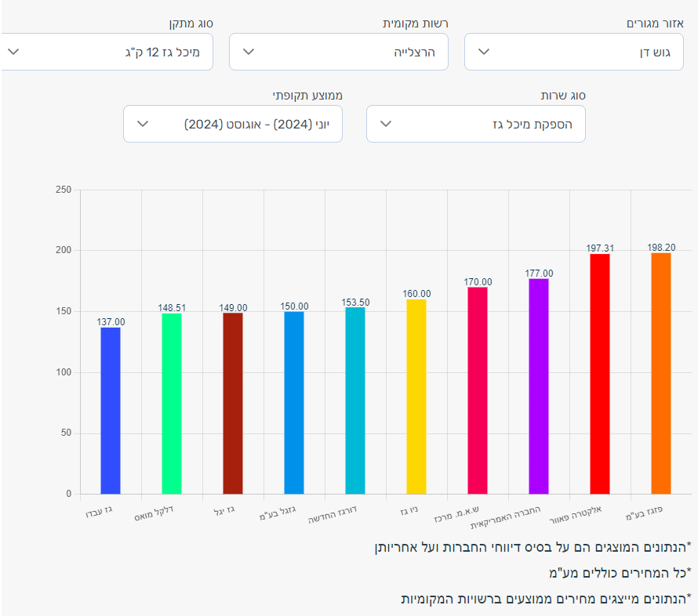Click the 197.31 value label
Viewport: 698px width, 616px height.
600,248
